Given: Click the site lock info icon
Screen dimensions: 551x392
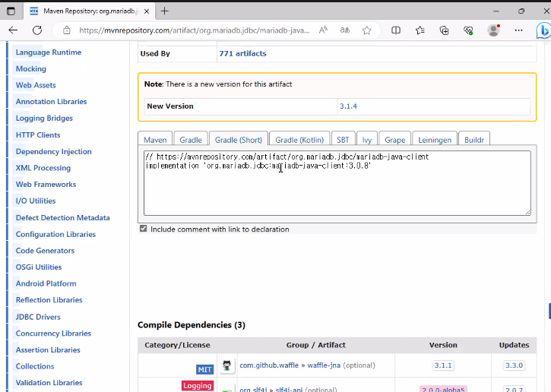Looking at the screenshot, I should tap(67, 30).
